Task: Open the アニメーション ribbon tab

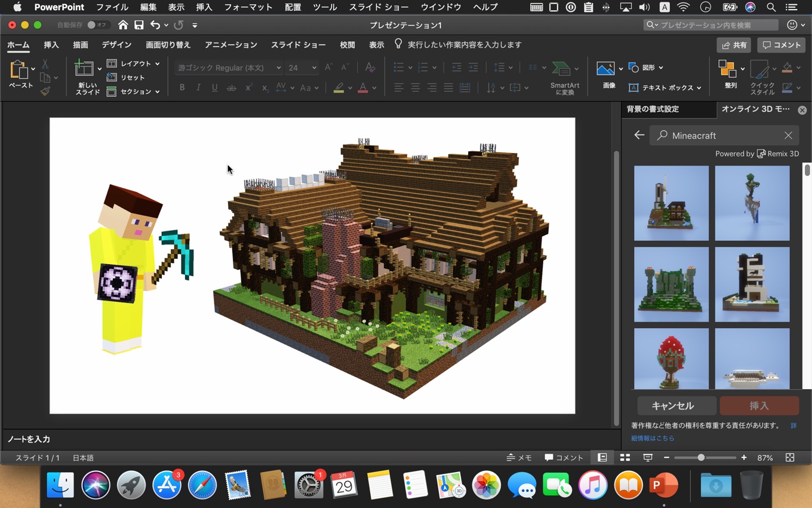Action: tap(231, 45)
